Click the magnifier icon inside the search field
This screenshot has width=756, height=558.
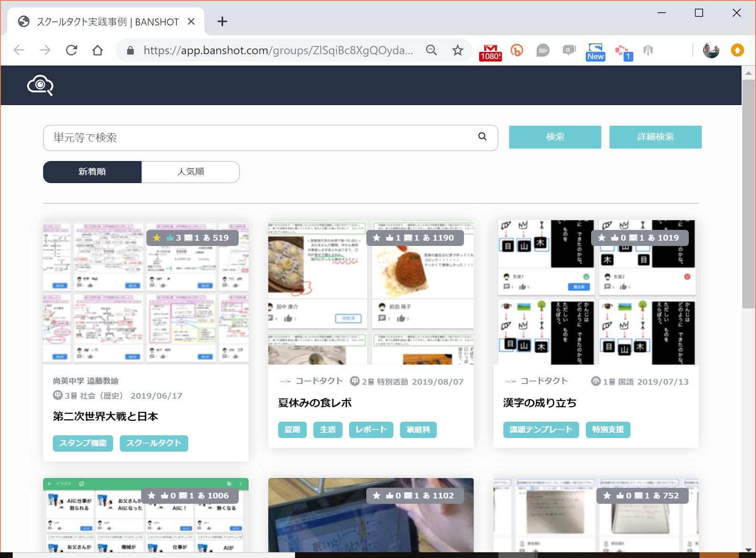click(482, 137)
